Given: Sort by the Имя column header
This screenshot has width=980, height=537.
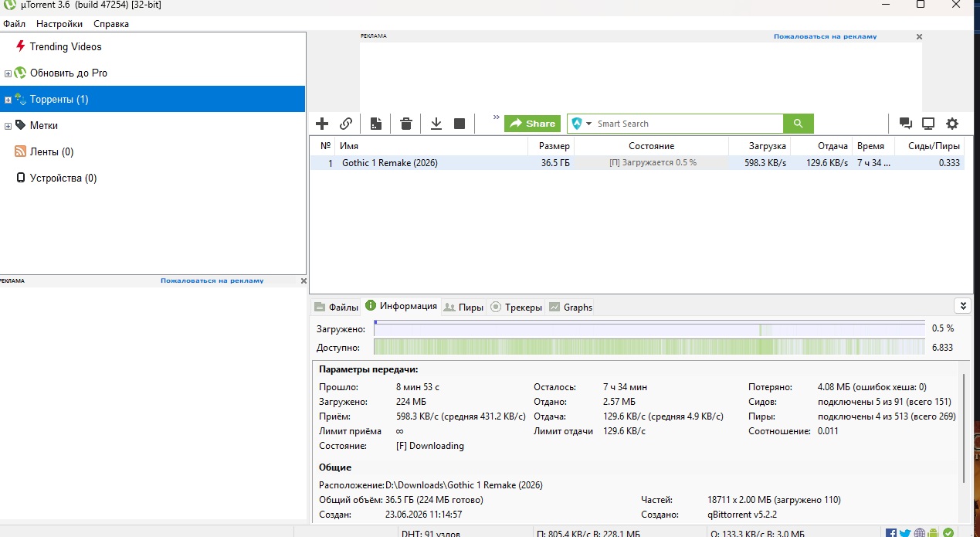Looking at the screenshot, I should [x=432, y=146].
